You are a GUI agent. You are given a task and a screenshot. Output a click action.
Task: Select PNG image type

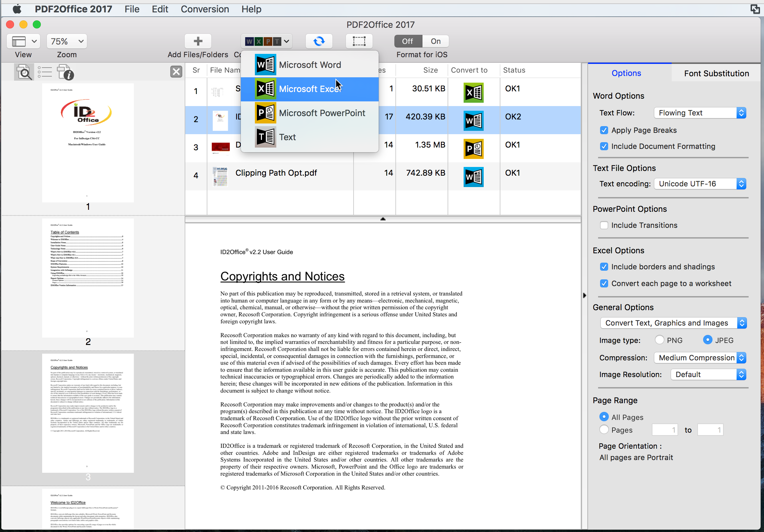point(659,340)
